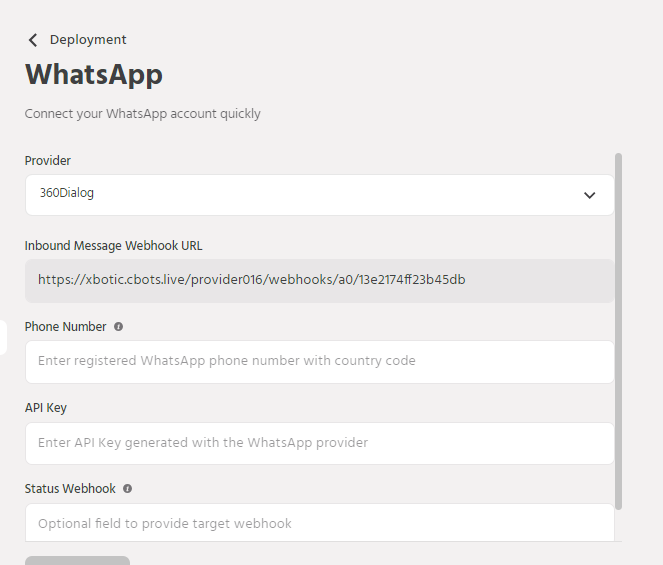
Task: Click the vertical scrollbar of the form
Action: pos(619,330)
